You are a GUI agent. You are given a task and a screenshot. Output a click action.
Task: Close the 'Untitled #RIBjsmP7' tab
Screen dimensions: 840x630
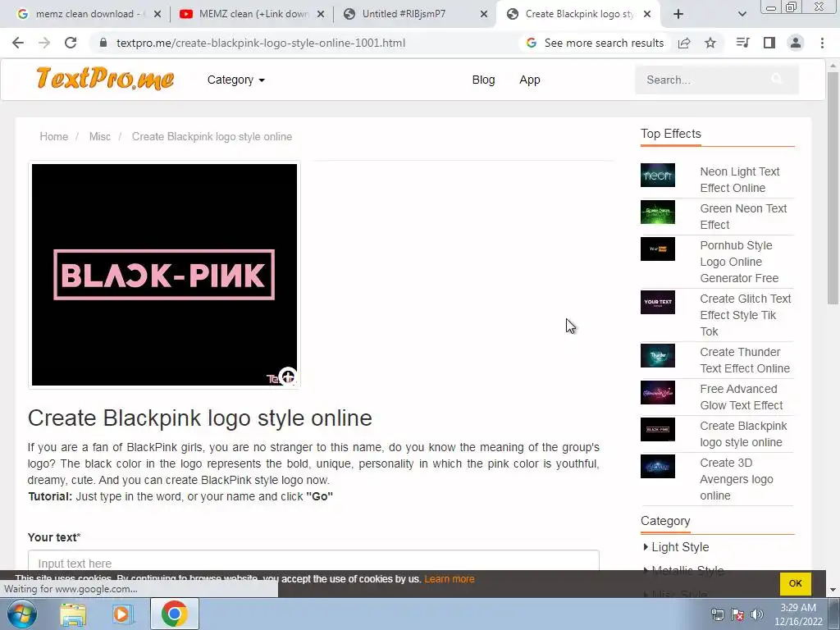tap(484, 14)
